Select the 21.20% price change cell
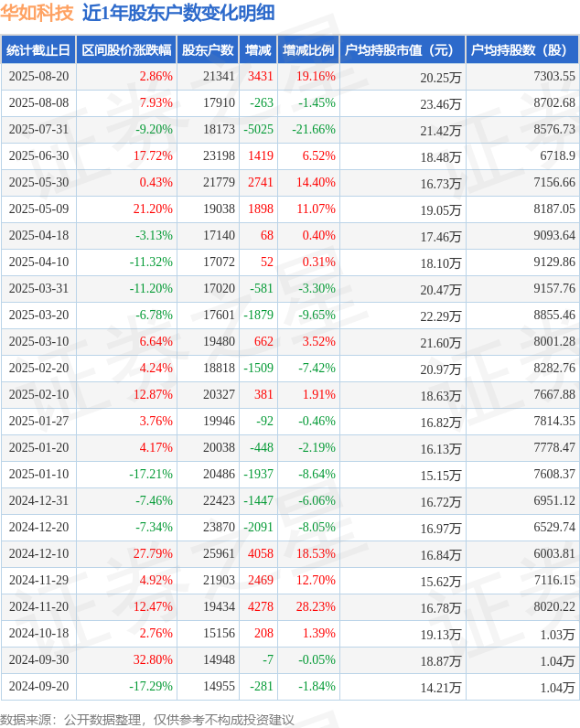The height and width of the screenshot is (728, 580). (x=153, y=209)
